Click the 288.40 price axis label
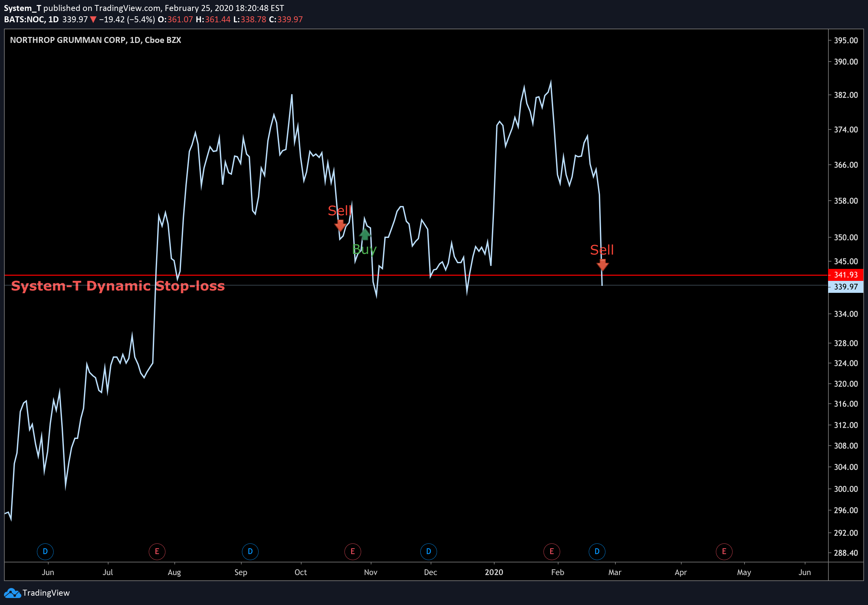Image resolution: width=868 pixels, height=605 pixels. pos(846,553)
